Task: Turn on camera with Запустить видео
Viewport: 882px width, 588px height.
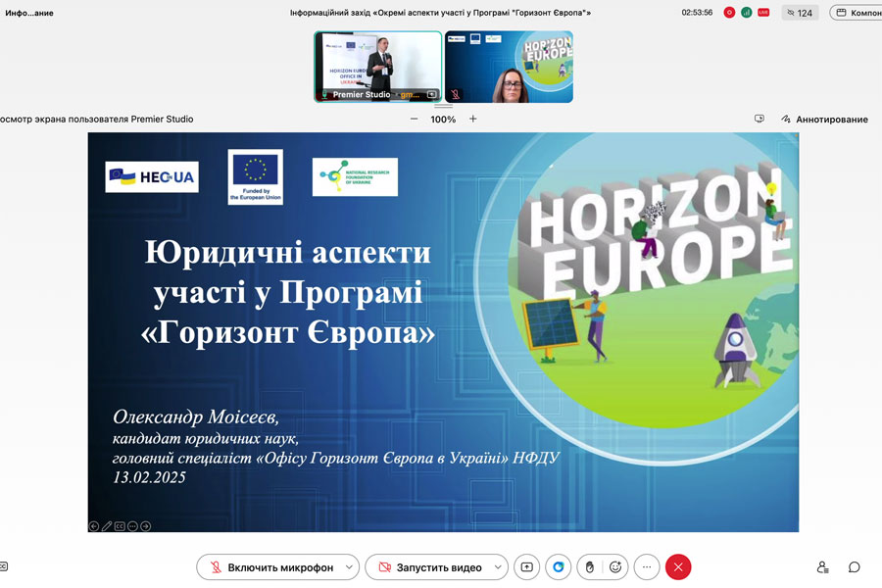Action: coord(430,567)
